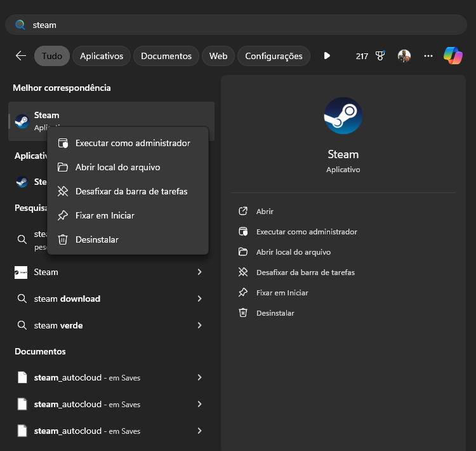476x451 pixels.
Task: Click the magnifier icon beside steam verde
Action: 22,325
